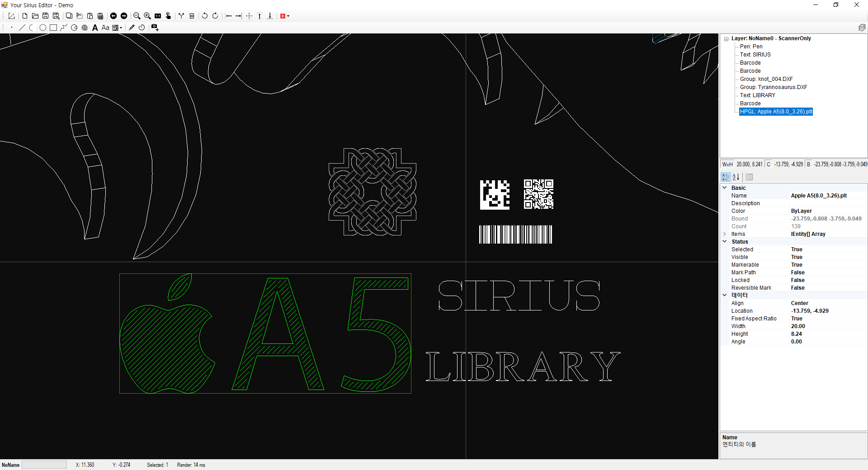Zoom out with the minus magnifier icon
Screen dimensions: 868x470
point(137,16)
